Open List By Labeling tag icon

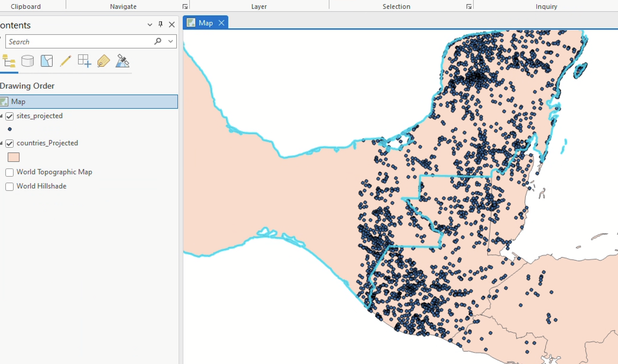pos(103,61)
